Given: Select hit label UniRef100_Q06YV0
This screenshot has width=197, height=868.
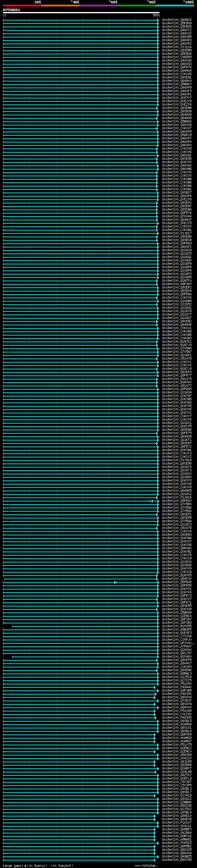Looking at the screenshot, I should click(177, 162).
